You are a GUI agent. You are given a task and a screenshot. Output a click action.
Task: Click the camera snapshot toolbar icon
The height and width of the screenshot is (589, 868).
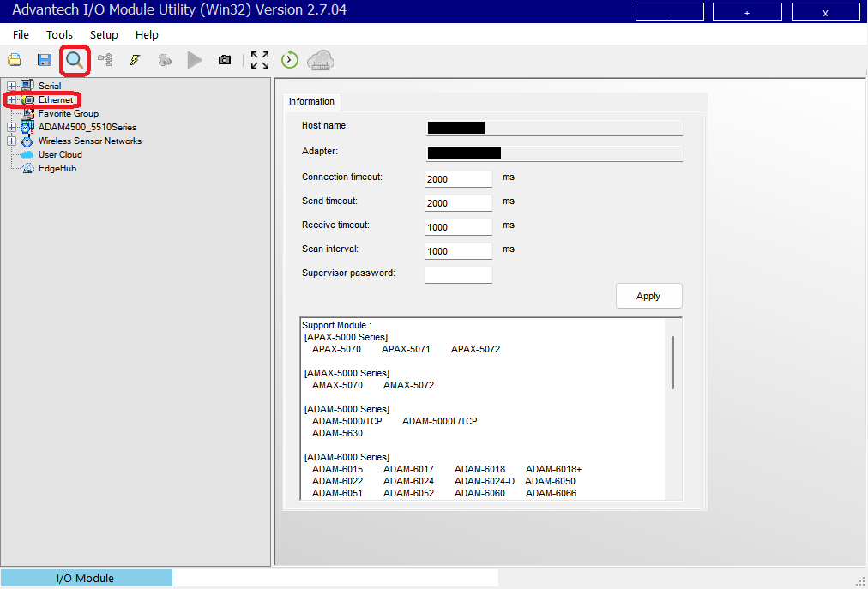point(225,60)
